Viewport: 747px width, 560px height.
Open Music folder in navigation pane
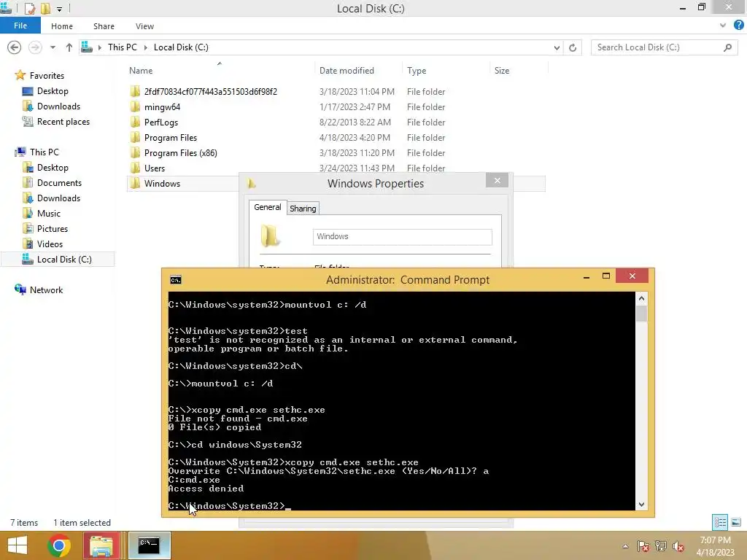point(49,214)
